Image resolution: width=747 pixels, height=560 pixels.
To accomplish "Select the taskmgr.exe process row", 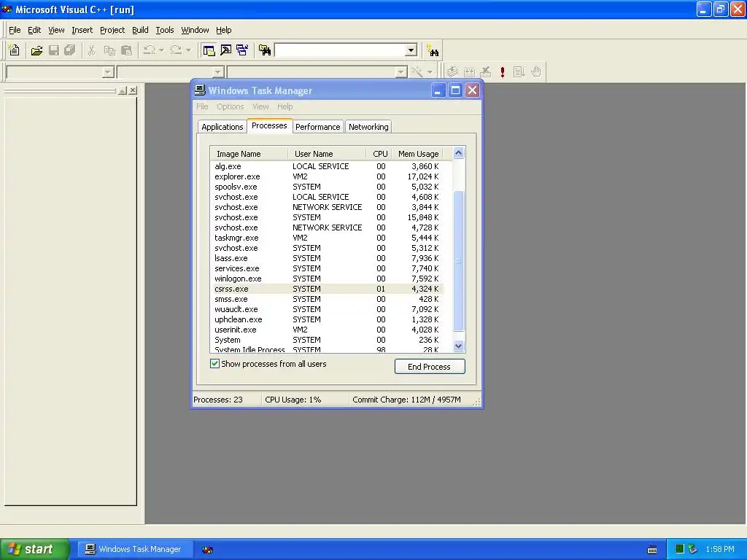I will coord(328,238).
